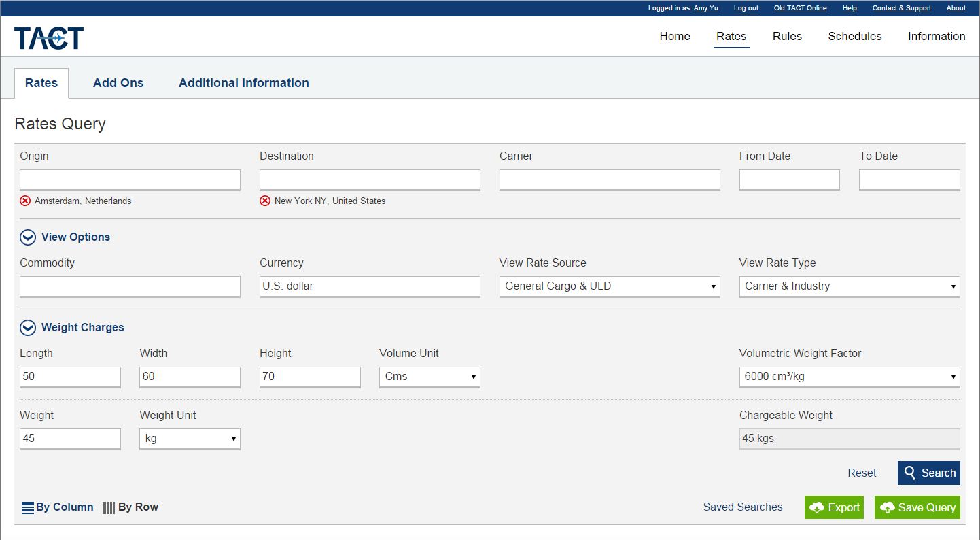This screenshot has height=540, width=980.
Task: Remove Amsterdam origin with red X icon
Action: click(x=25, y=201)
